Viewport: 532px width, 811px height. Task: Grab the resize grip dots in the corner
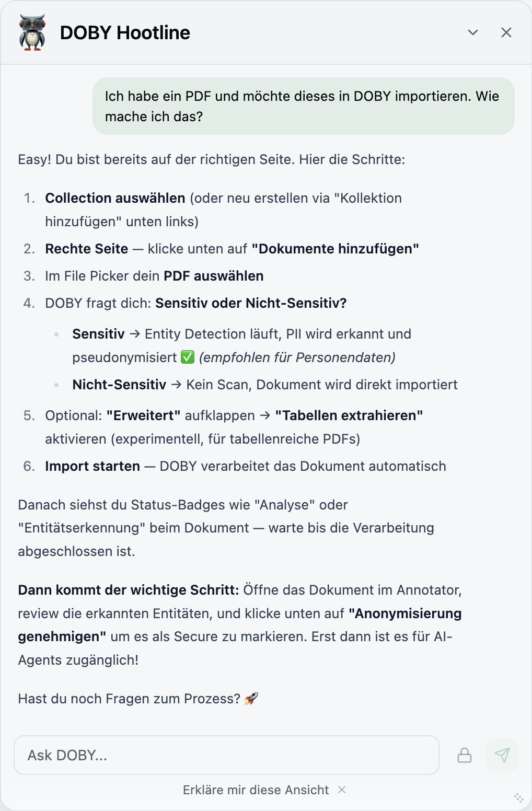pyautogui.click(x=518, y=796)
